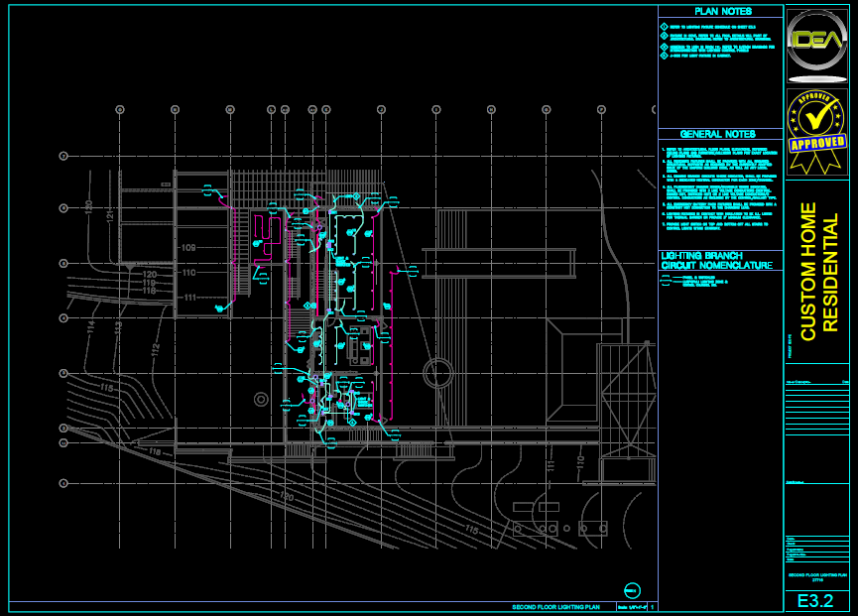Click the IDEA company logo
Image resolution: width=858 pixels, height=616 pixels.
[817, 42]
